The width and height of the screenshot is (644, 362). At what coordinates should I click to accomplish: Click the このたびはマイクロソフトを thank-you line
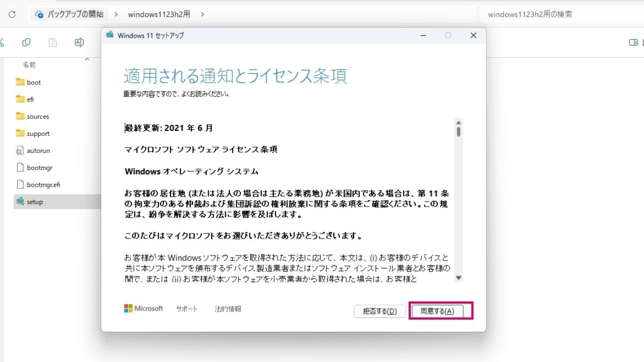[244, 235]
